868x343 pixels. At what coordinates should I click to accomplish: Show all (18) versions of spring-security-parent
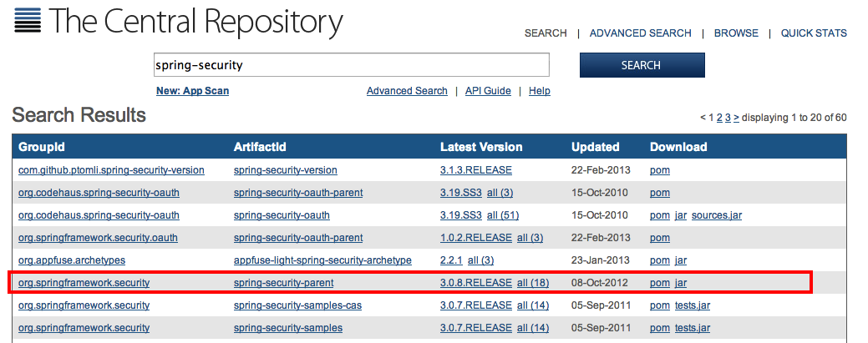pyautogui.click(x=533, y=283)
